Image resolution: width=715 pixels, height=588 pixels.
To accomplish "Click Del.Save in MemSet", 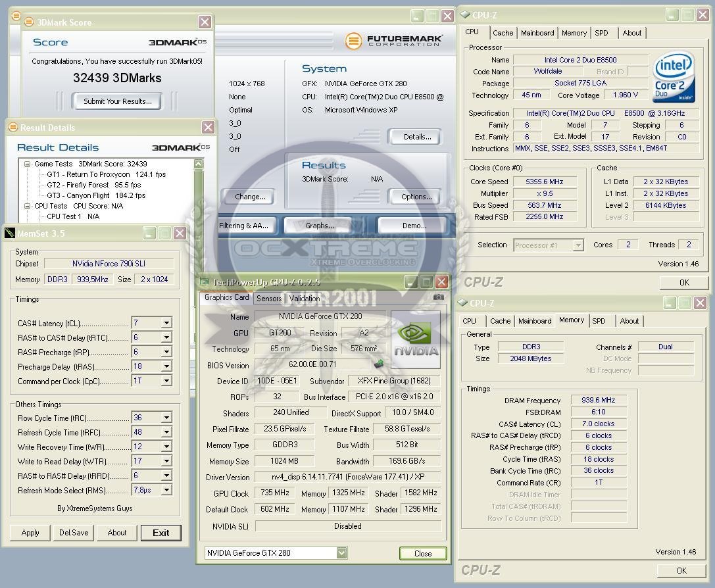I will click(74, 532).
